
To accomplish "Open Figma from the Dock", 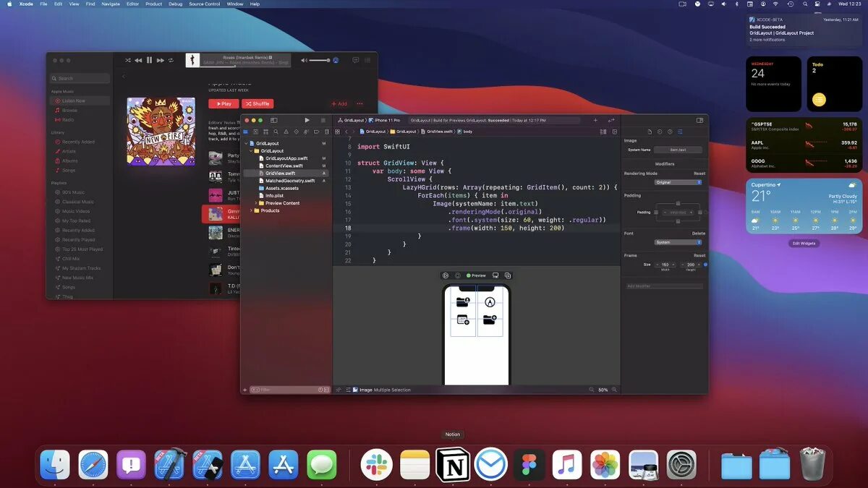I will coord(529,464).
